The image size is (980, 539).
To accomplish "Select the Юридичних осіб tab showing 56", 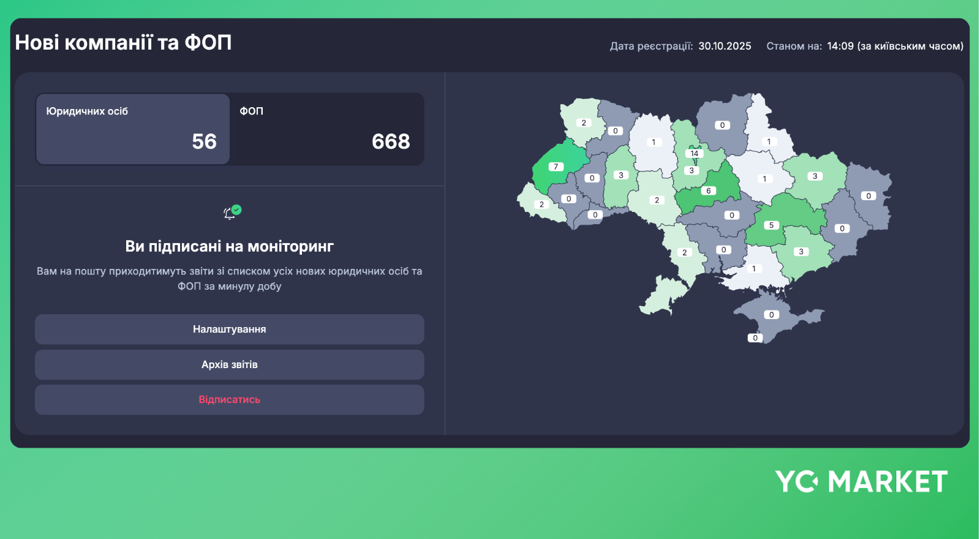I will coord(133,129).
